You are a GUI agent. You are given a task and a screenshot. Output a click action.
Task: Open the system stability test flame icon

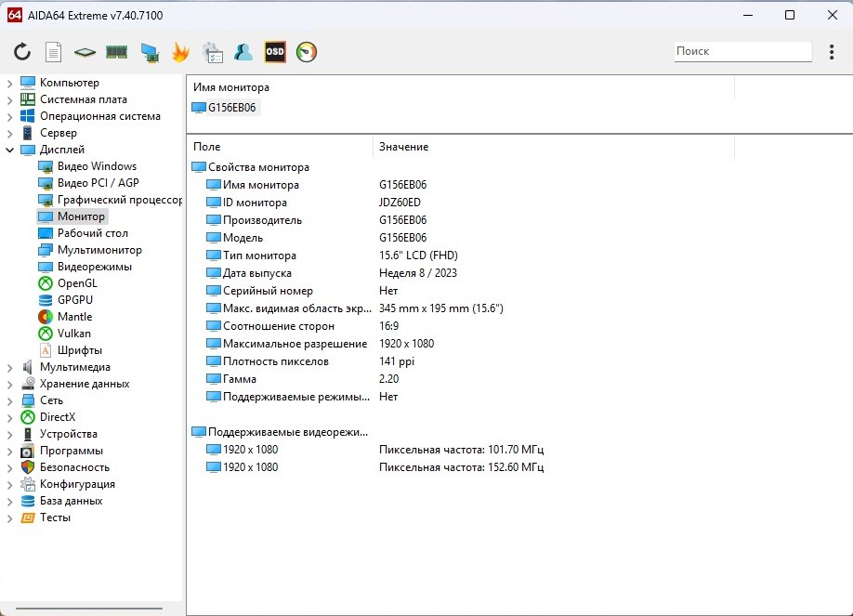click(180, 52)
